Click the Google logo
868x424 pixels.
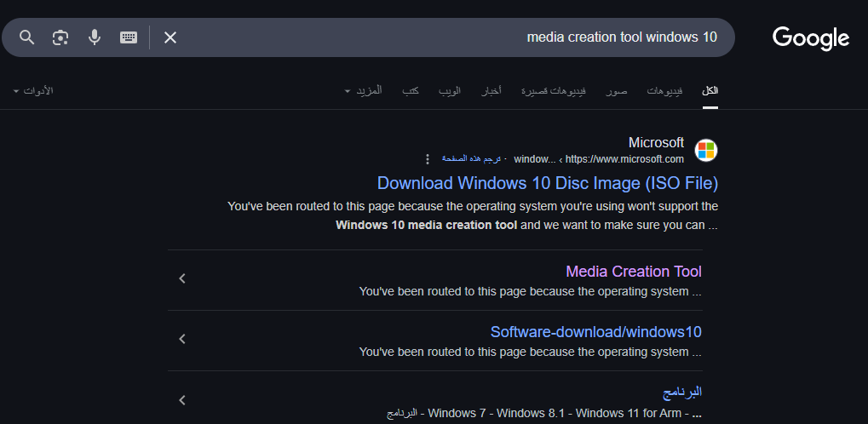click(x=810, y=38)
